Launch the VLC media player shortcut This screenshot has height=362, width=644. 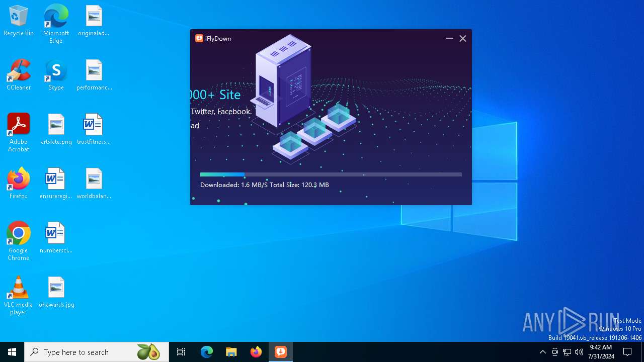click(18, 296)
